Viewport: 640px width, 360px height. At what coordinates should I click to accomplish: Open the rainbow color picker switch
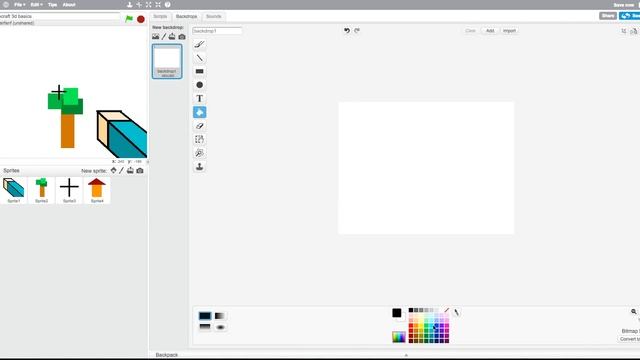point(399,337)
